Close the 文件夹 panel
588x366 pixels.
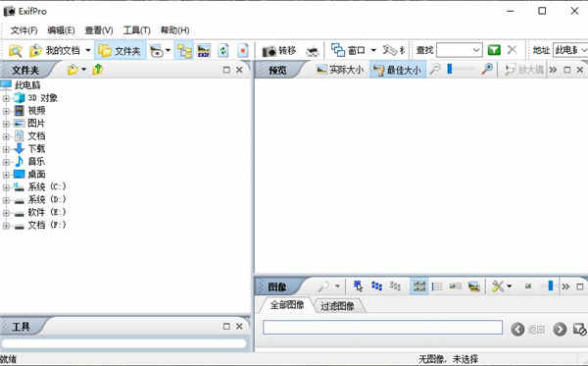[x=239, y=70]
